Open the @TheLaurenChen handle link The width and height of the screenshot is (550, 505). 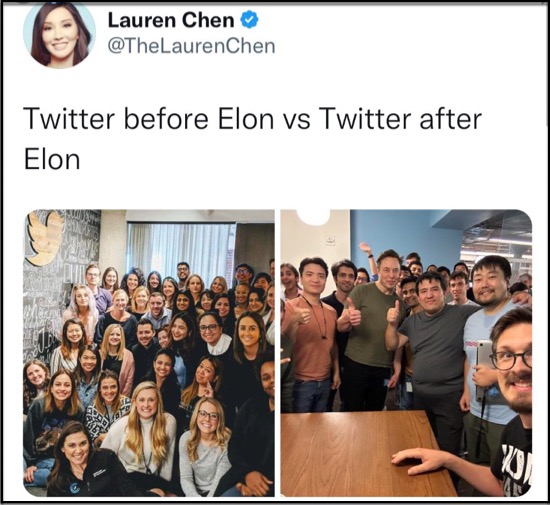click(x=192, y=46)
